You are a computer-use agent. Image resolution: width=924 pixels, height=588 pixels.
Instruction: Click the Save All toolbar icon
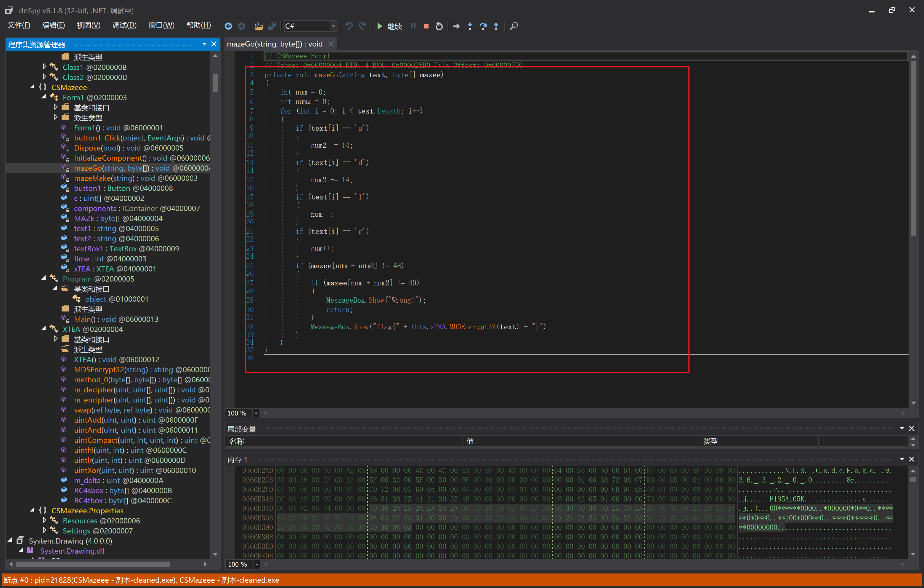coord(272,26)
